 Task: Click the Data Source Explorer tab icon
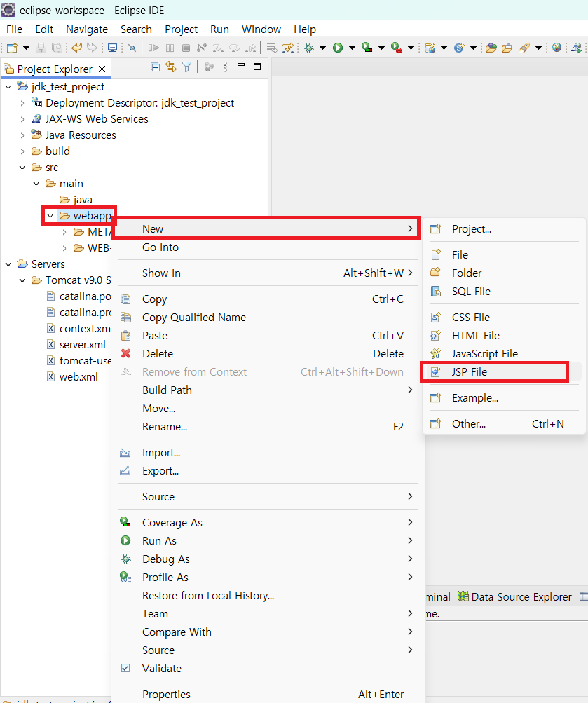463,596
